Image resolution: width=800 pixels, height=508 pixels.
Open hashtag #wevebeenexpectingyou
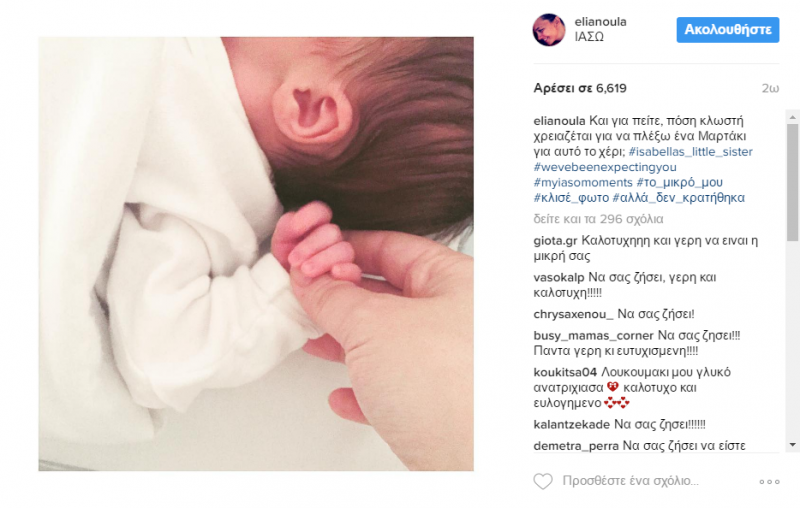pos(605,167)
